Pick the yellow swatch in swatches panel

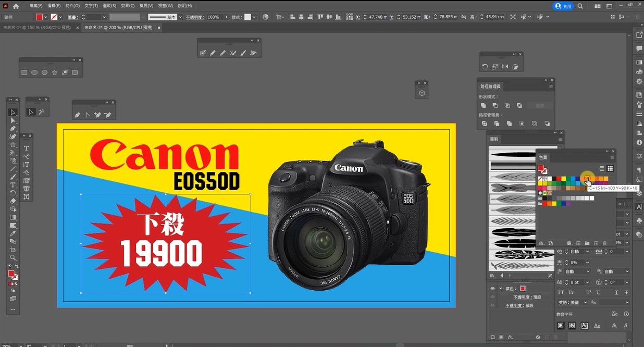click(563, 179)
